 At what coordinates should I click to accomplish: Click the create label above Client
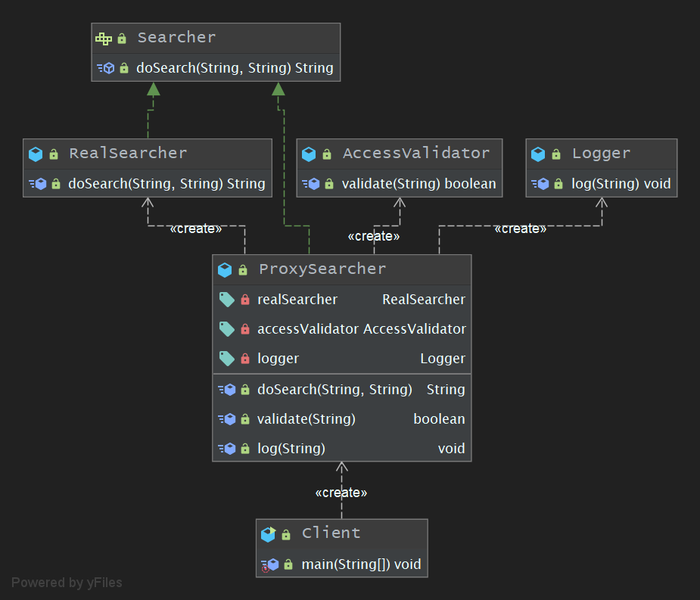(341, 493)
